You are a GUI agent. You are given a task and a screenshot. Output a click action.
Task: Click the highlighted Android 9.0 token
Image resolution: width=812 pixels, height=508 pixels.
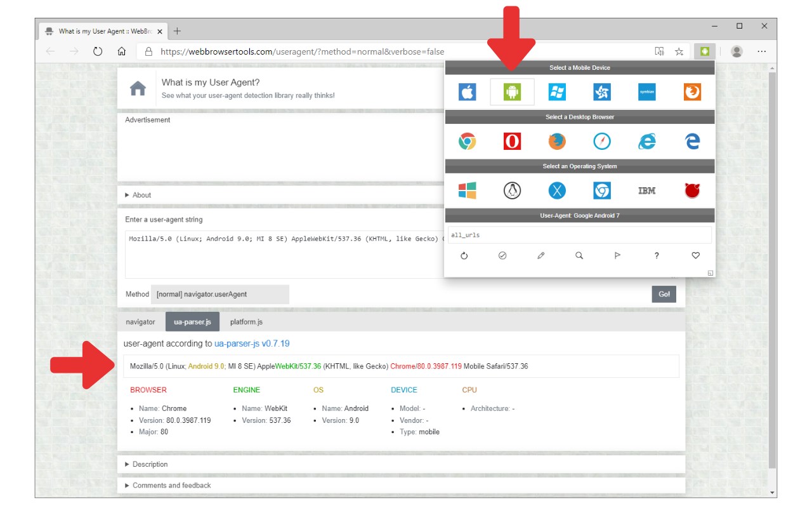(x=206, y=366)
